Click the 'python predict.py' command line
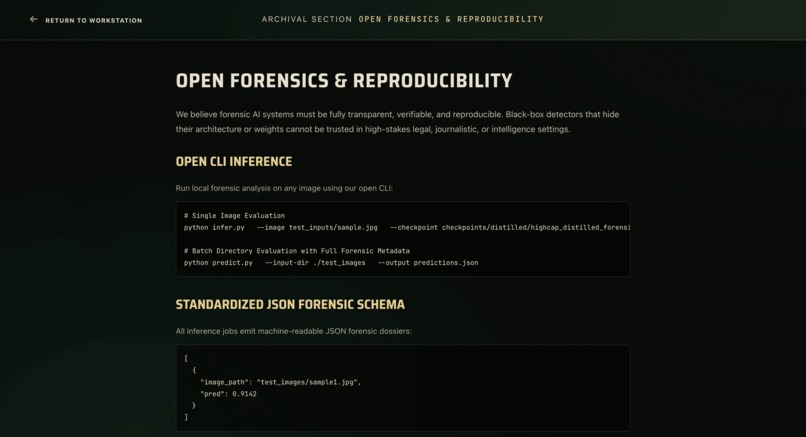The image size is (806, 437). (x=331, y=263)
